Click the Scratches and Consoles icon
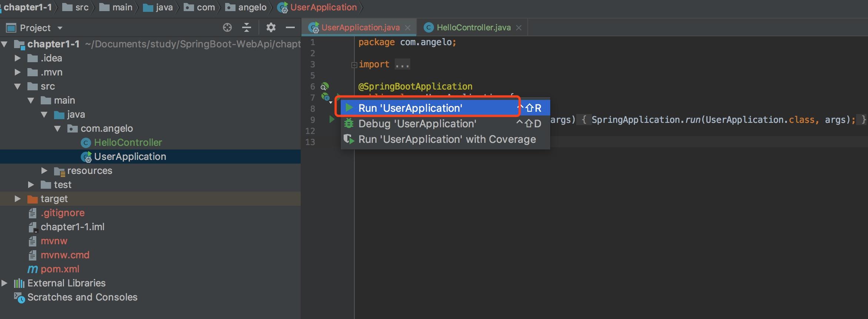868x319 pixels. (x=19, y=298)
